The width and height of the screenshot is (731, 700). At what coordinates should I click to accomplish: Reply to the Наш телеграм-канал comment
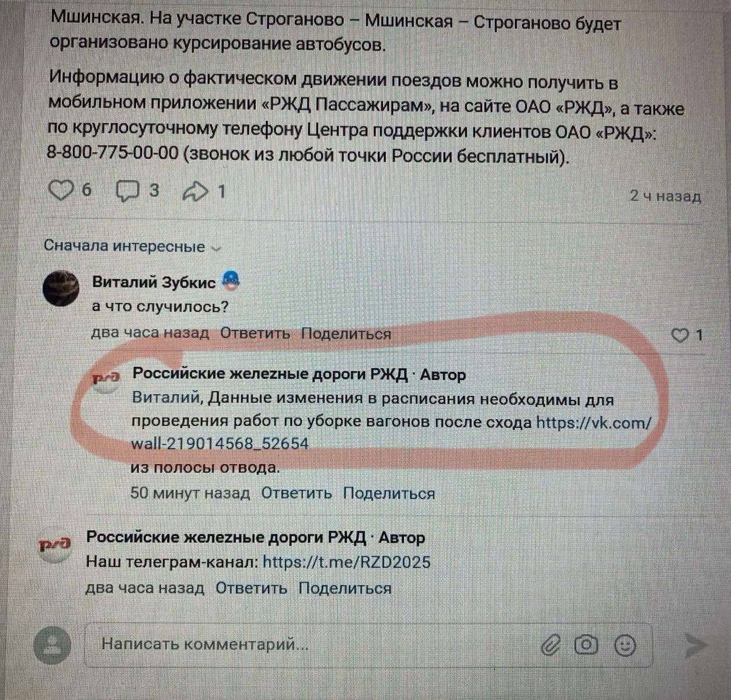tap(251, 588)
